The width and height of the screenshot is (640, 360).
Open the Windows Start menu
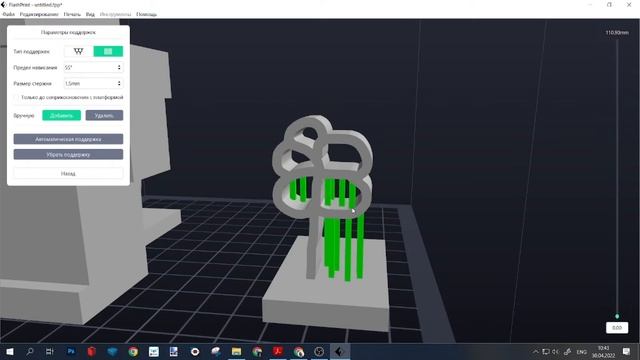[9, 351]
